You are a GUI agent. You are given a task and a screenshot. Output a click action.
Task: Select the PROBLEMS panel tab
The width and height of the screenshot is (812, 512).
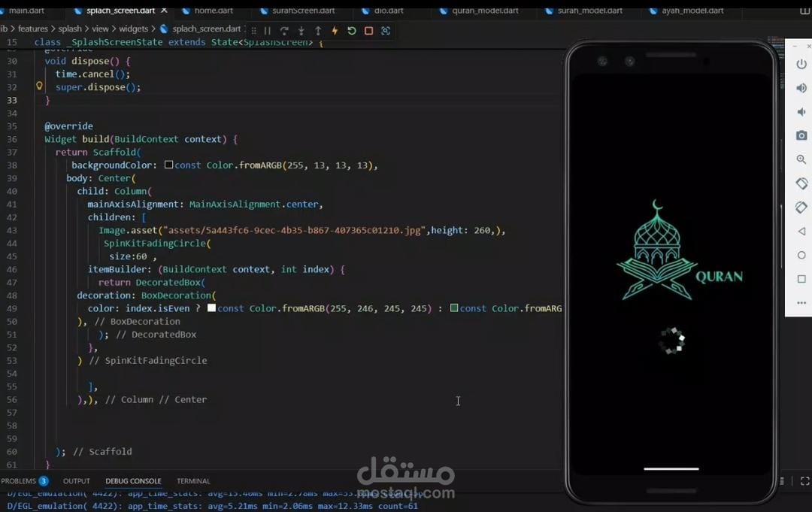click(x=19, y=481)
